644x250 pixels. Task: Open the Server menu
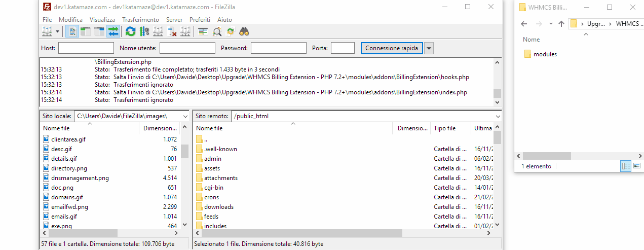[174, 19]
